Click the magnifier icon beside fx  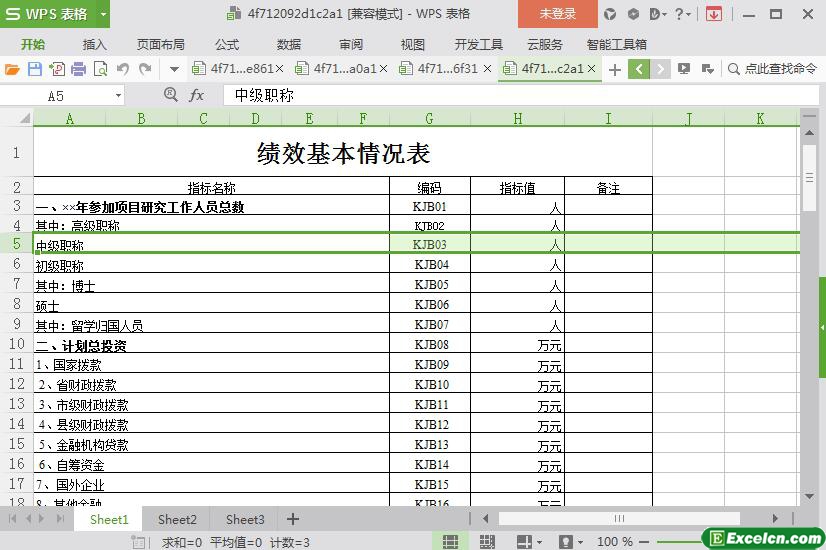[x=171, y=95]
